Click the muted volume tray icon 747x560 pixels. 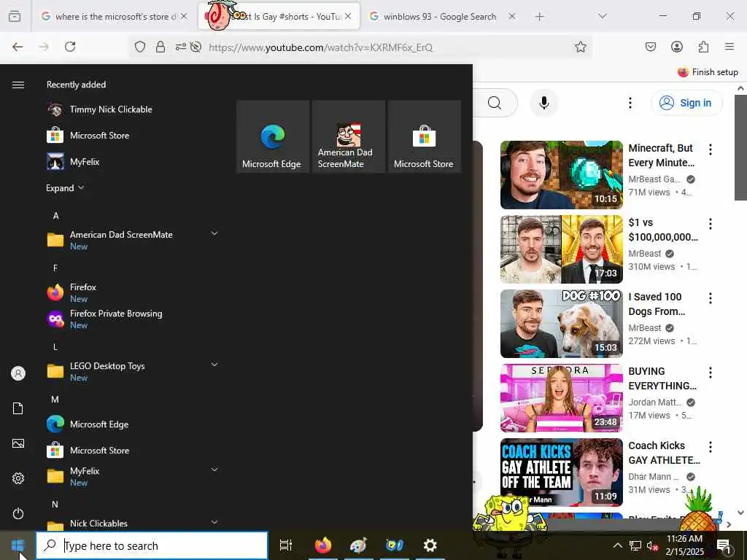652,545
